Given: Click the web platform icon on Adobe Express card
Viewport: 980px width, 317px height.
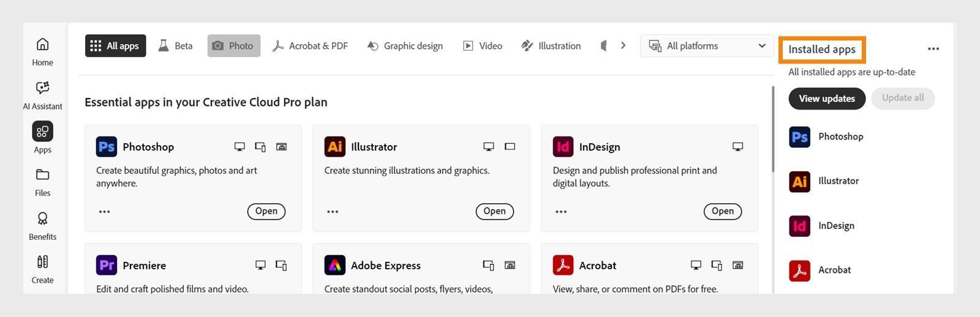Looking at the screenshot, I should pyautogui.click(x=510, y=265).
